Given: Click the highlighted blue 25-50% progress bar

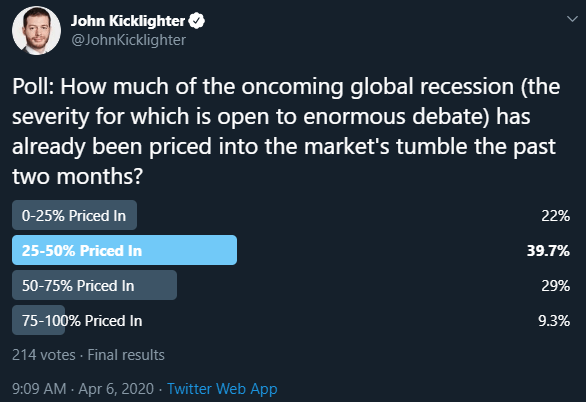Looking at the screenshot, I should 124,250.
